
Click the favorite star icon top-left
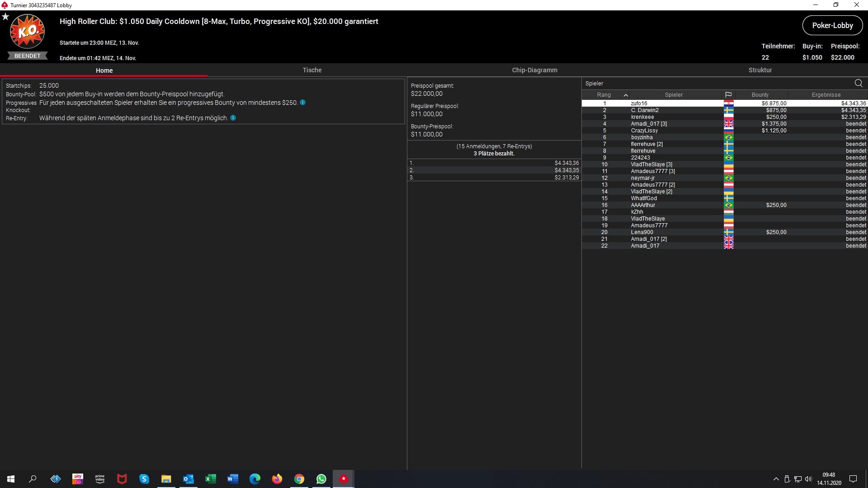coord(5,17)
